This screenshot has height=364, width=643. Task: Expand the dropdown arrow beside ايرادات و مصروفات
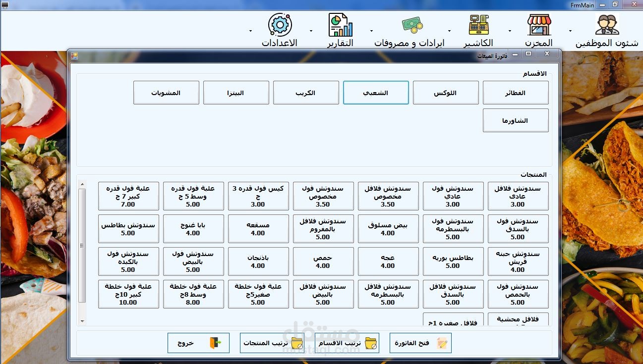click(x=371, y=31)
